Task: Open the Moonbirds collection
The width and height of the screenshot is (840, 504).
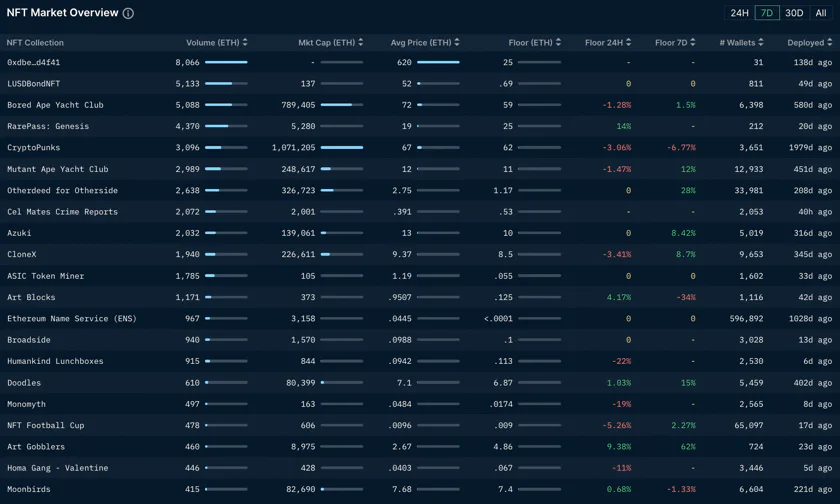Action: [29, 489]
